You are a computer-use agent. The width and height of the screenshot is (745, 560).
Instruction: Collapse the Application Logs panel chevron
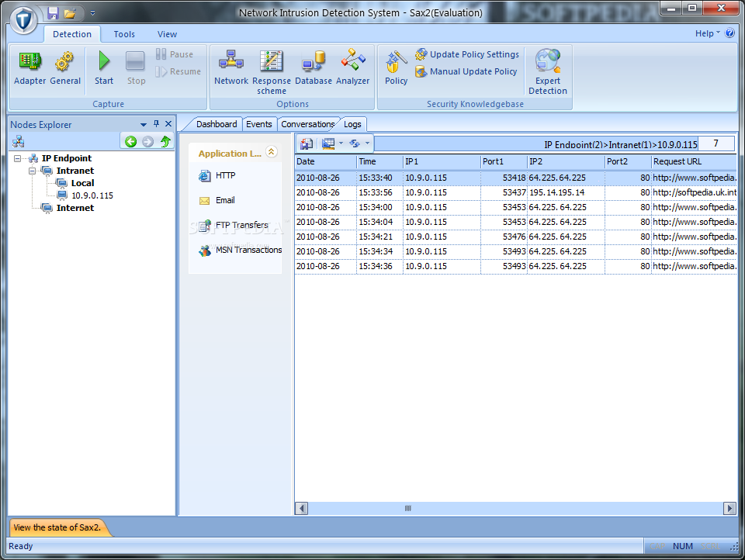coord(272,152)
